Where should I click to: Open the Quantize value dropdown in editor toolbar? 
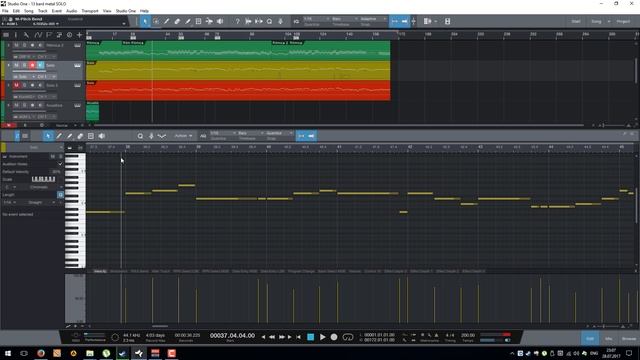click(x=223, y=133)
